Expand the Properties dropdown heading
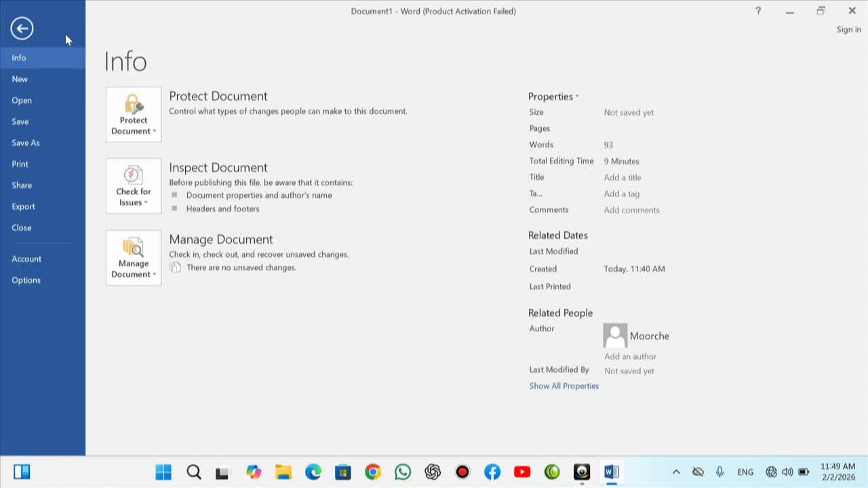Image resolution: width=868 pixels, height=488 pixels. (553, 96)
